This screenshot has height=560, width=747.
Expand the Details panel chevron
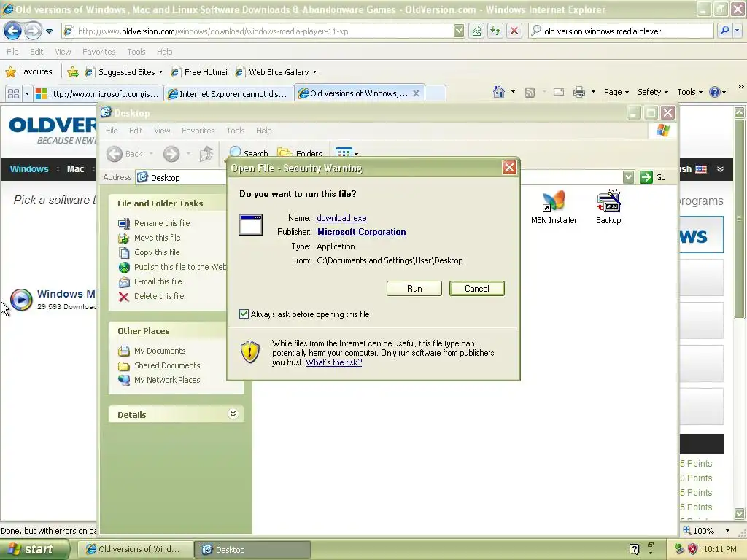point(233,414)
